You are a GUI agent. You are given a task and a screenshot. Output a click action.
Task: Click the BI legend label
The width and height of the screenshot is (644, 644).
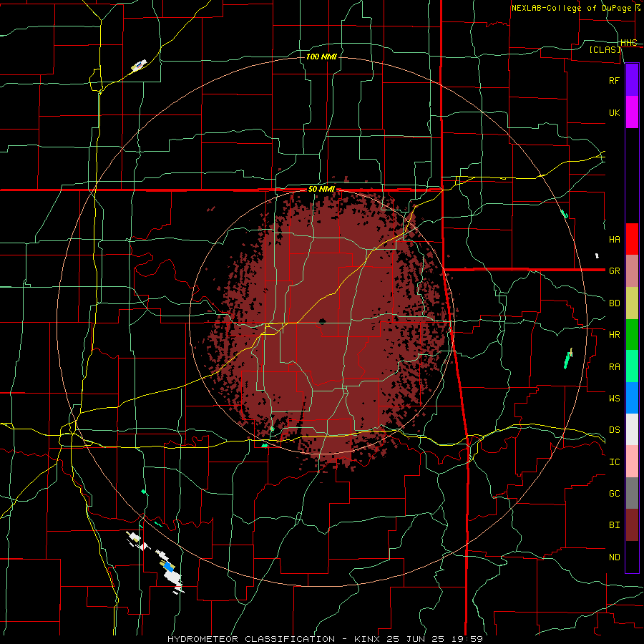click(615, 525)
